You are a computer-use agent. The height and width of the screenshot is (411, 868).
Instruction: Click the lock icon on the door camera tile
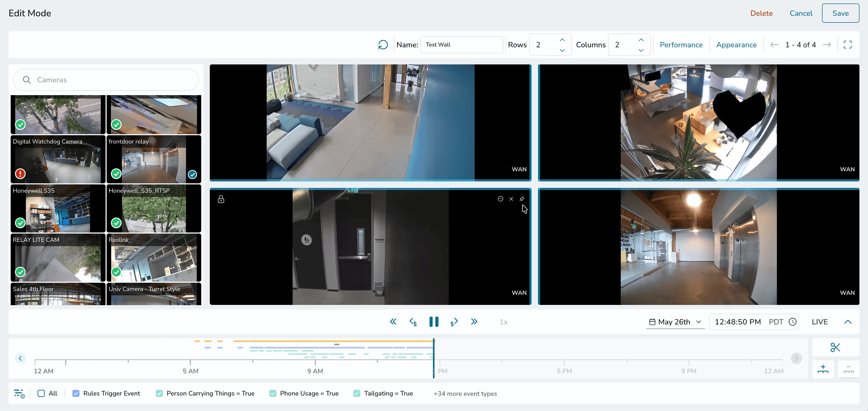pos(221,199)
